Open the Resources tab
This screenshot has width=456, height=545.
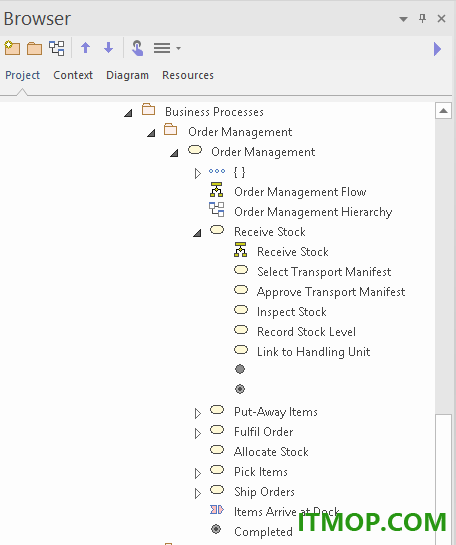188,75
